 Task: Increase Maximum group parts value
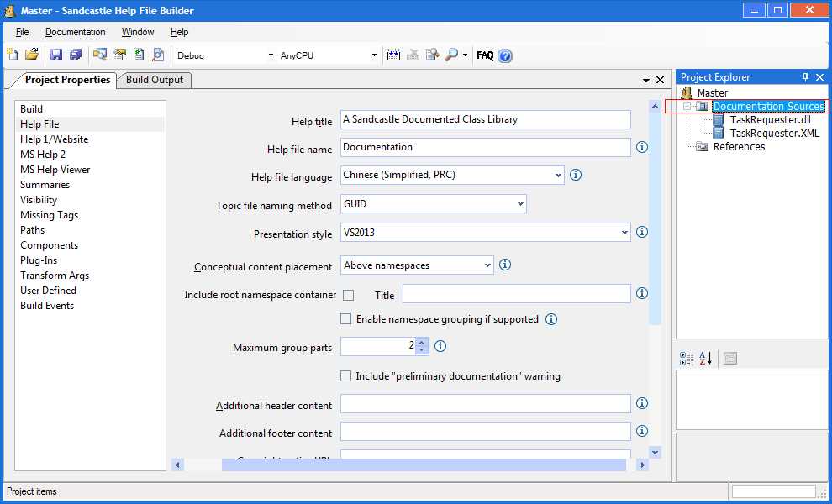[421, 342]
